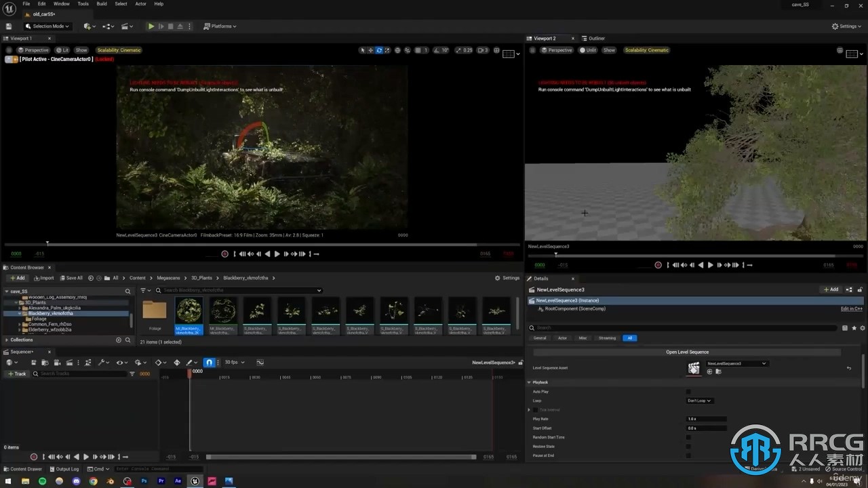The height and width of the screenshot is (488, 868).
Task: Choose the select objects cursor tool in Viewport 1
Action: tap(362, 50)
